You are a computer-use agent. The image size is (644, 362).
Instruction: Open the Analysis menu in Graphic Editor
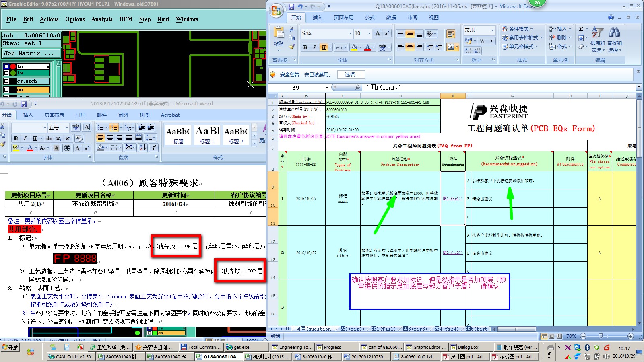[102, 19]
